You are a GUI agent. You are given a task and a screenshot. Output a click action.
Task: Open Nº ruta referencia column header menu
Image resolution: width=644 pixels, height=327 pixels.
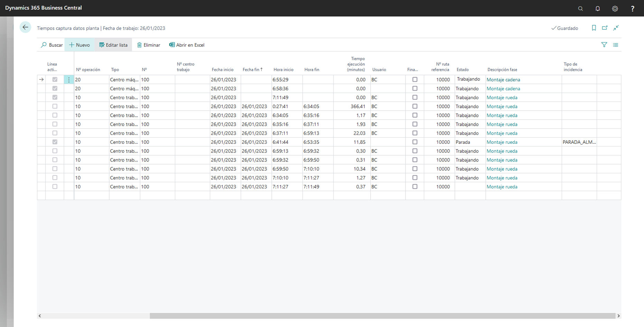pyautogui.click(x=440, y=67)
